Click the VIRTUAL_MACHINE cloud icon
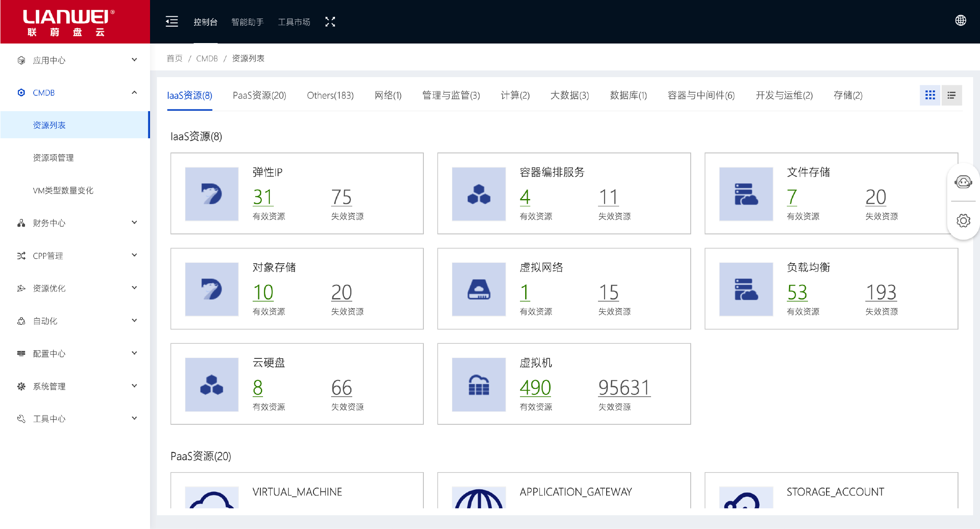This screenshot has width=980, height=529. [212, 497]
